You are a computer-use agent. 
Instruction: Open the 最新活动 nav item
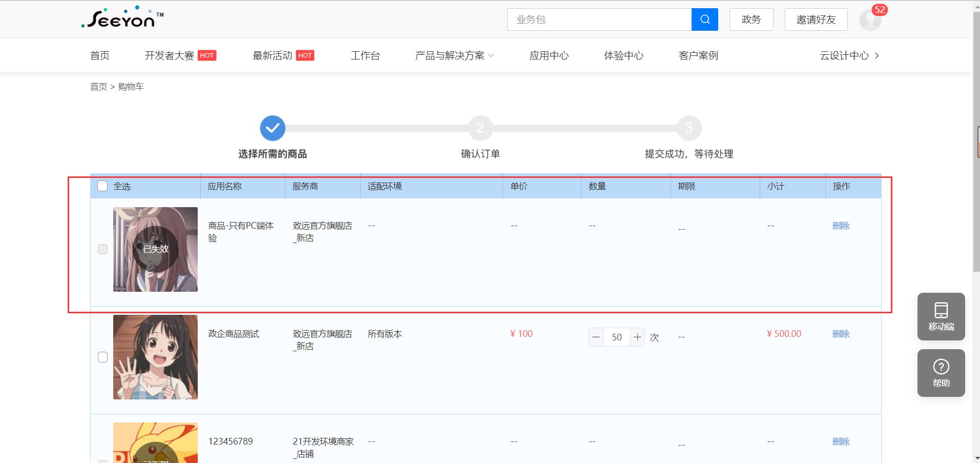click(273, 55)
